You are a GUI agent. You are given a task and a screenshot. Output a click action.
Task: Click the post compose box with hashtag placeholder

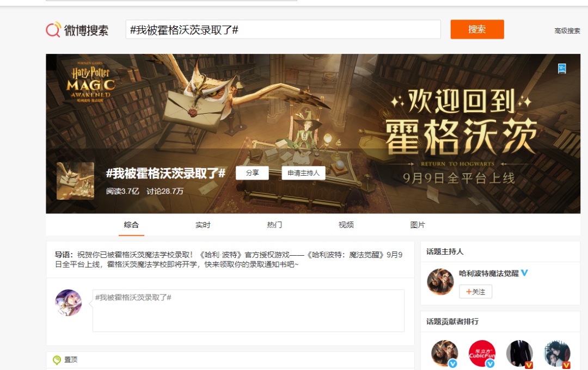click(x=248, y=310)
